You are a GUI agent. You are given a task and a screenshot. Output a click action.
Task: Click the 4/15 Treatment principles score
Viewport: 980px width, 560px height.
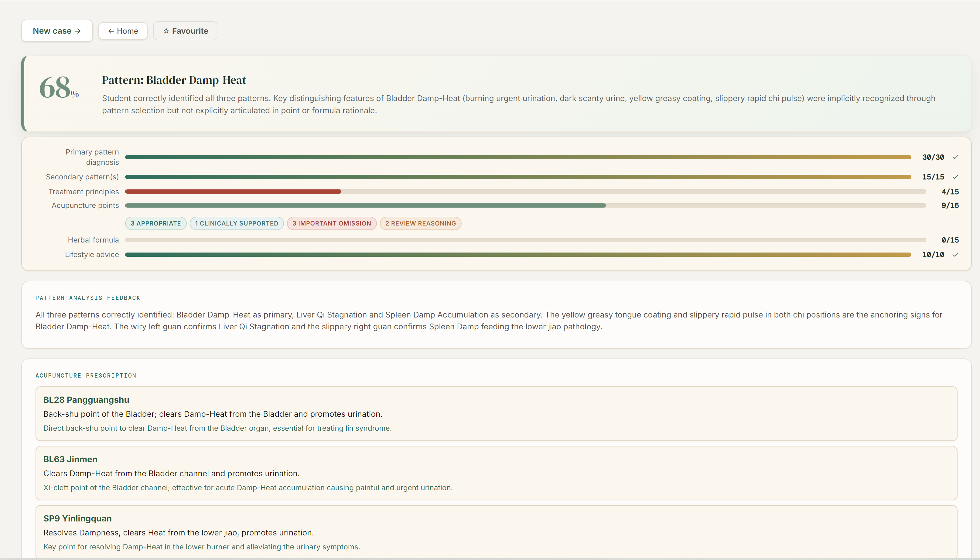coord(950,192)
